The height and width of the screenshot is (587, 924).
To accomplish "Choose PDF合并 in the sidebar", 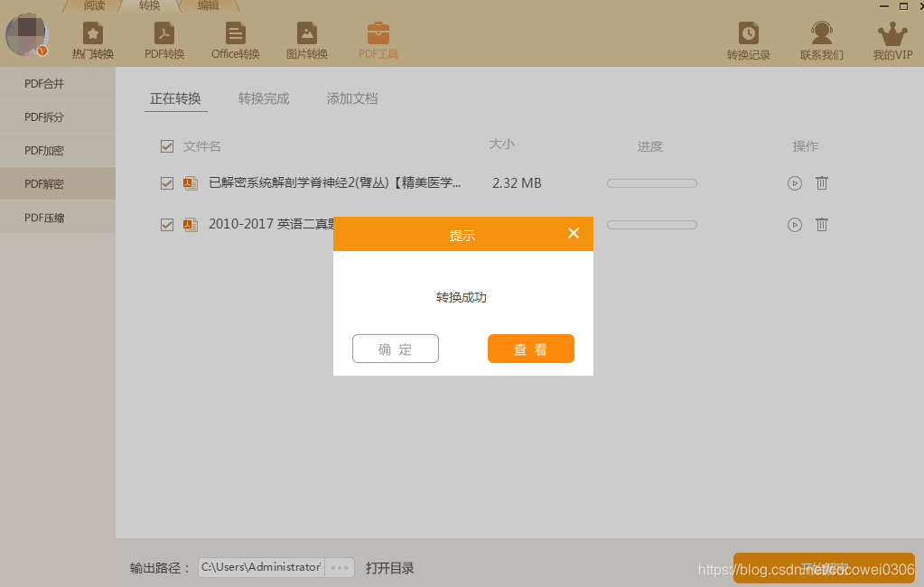I will [58, 84].
